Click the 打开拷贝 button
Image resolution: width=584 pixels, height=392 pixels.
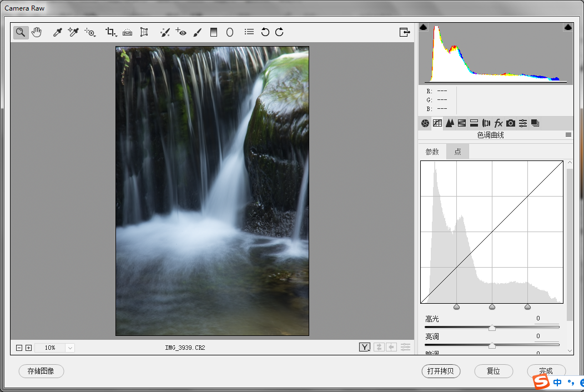tap(441, 371)
